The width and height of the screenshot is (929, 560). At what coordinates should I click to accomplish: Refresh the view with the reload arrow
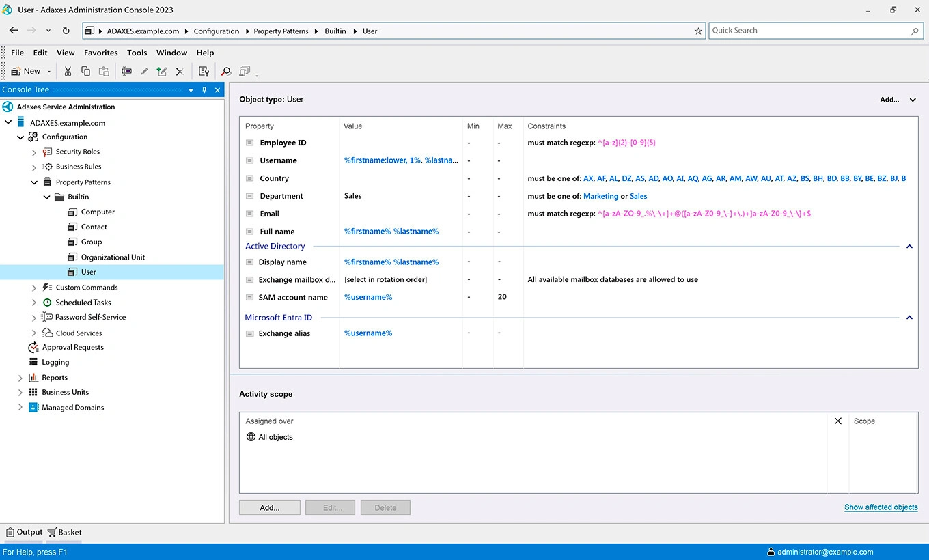66,31
